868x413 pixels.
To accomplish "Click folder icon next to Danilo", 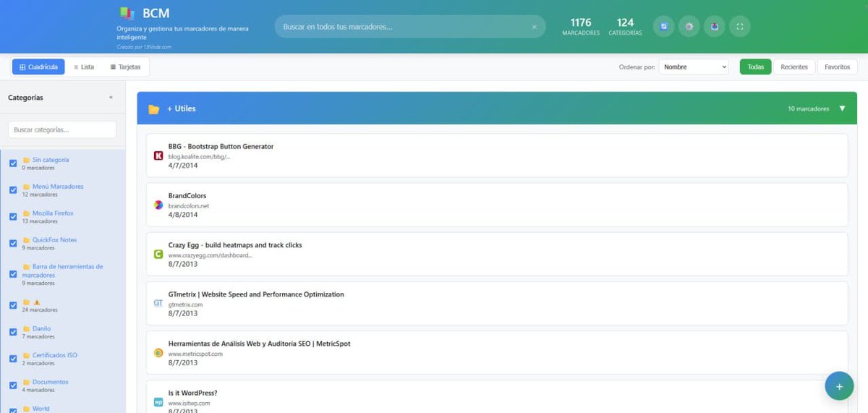I will pos(26,329).
